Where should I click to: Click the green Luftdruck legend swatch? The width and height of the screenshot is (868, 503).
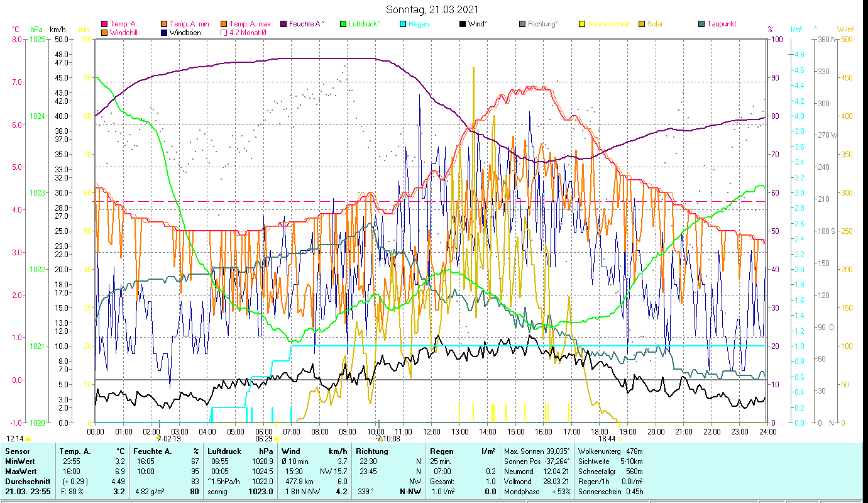[343, 25]
